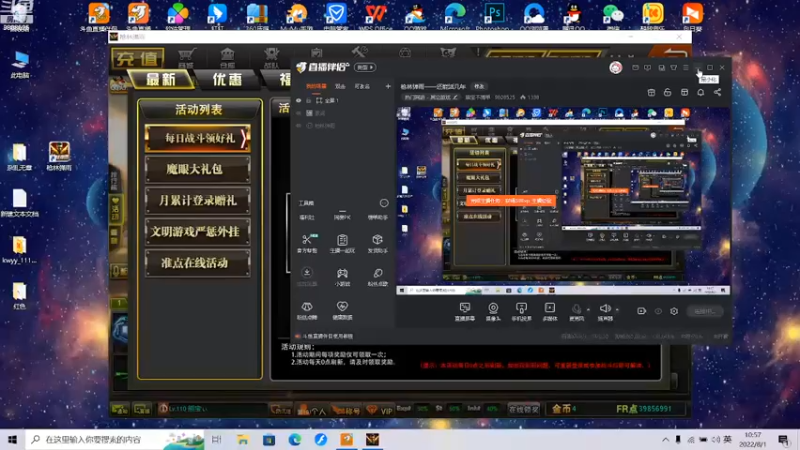This screenshot has width=800, height=450.
Task: Click the bell notification icon in stream header
Action: tap(701, 92)
